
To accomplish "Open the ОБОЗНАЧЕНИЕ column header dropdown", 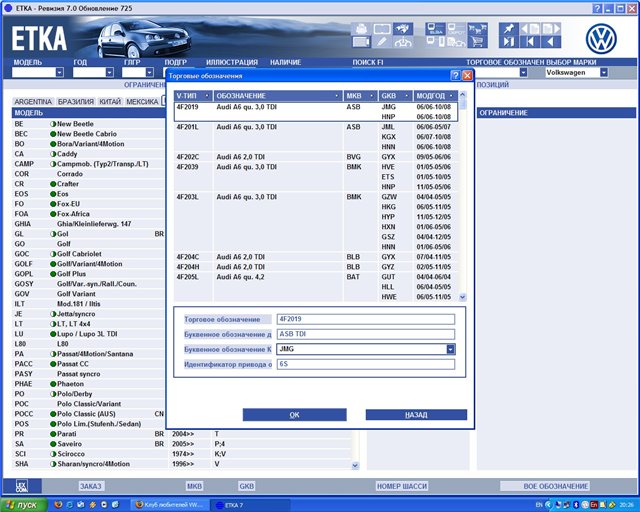I will pyautogui.click(x=336, y=96).
